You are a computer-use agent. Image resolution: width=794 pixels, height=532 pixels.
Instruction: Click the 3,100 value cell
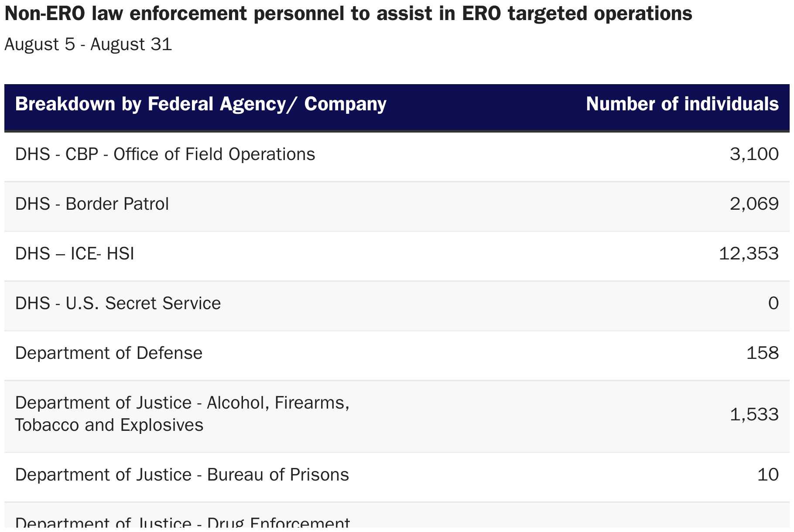point(754,154)
